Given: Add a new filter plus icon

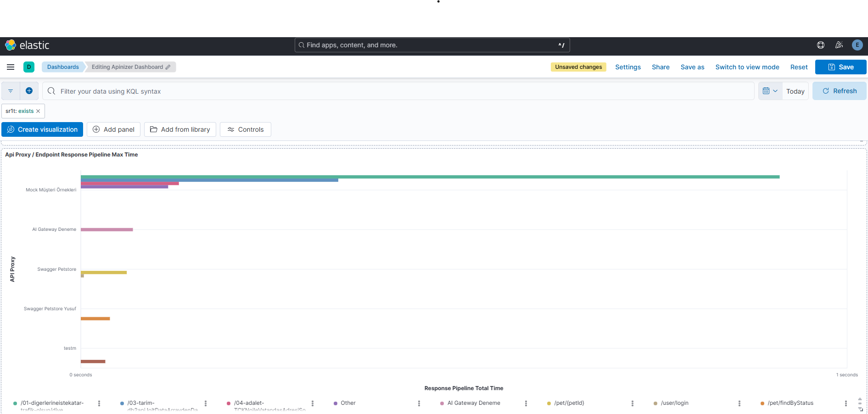Looking at the screenshot, I should (x=29, y=91).
